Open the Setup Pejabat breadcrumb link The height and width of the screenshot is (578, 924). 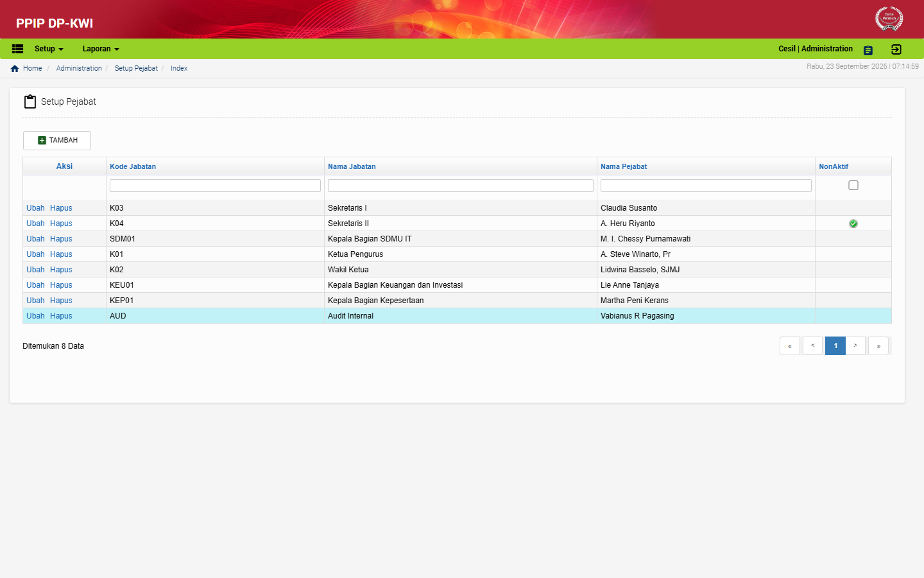coord(136,68)
